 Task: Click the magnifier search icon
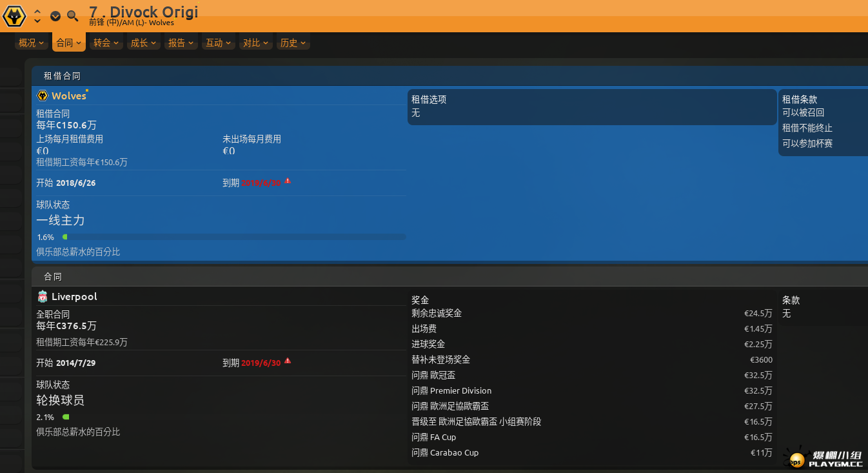pos(73,16)
